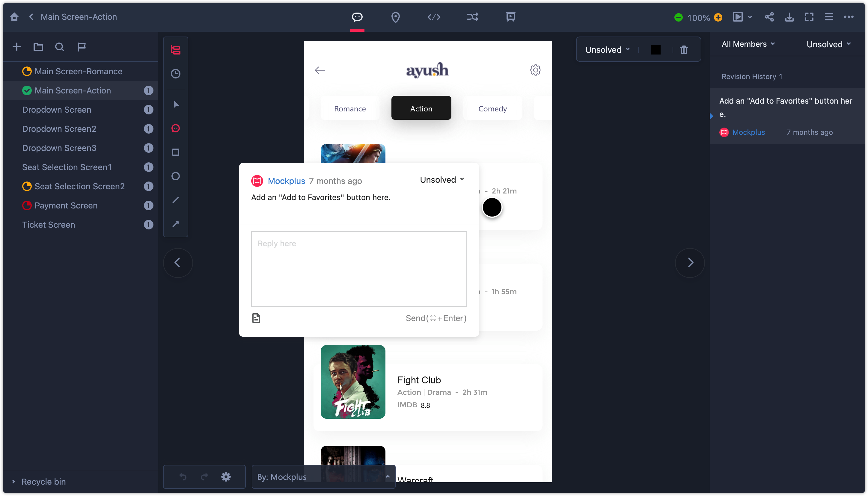Open bottom toolbar settings gear
Screen dimensions: 868x496
coord(226,477)
